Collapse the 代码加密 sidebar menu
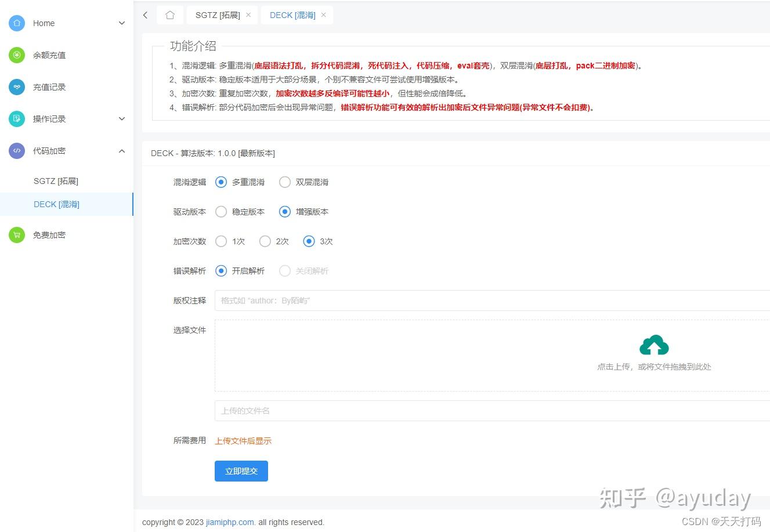 point(121,151)
